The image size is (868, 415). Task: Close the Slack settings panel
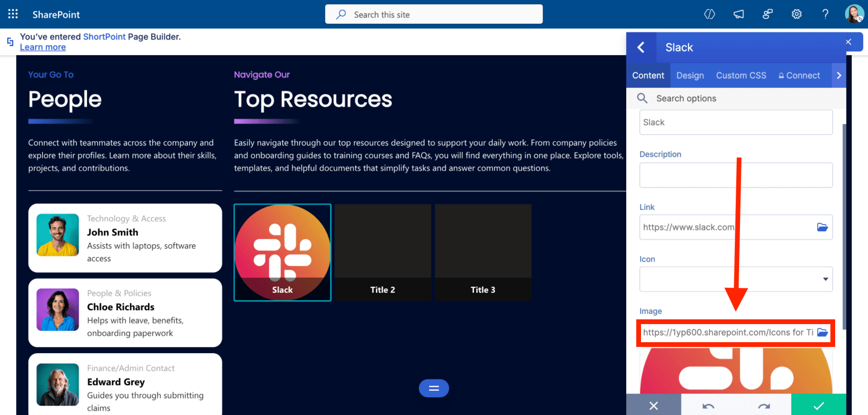[848, 42]
